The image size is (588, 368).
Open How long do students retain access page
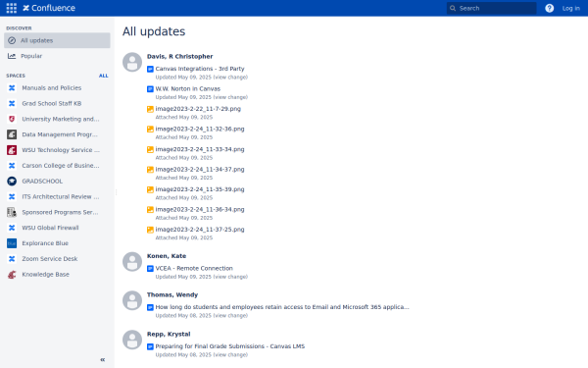click(x=282, y=307)
